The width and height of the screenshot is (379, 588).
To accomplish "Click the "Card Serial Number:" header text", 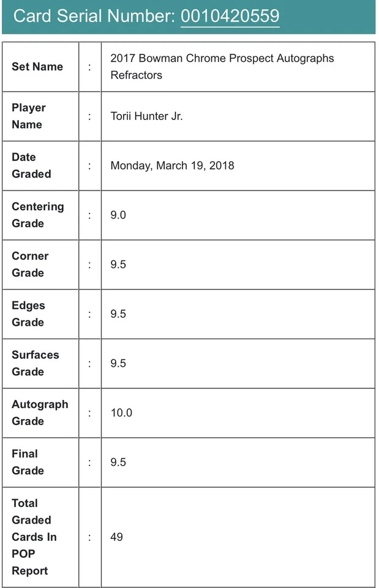I will click(94, 15).
